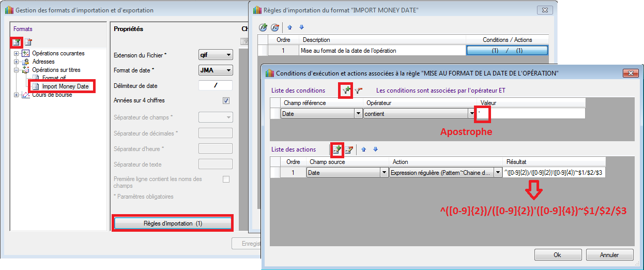Enable first line contains field names checkbox
644x270 pixels.
(x=226, y=179)
